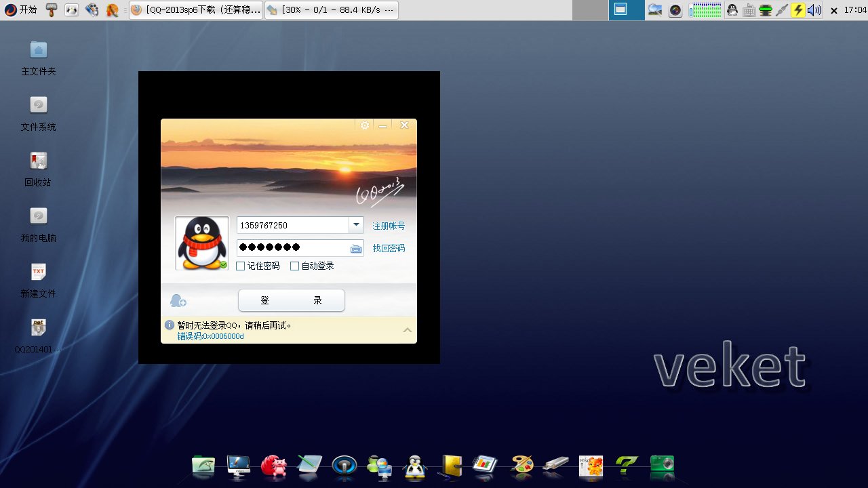
Task: Click the paint roller icon in top panel
Action: (52, 9)
